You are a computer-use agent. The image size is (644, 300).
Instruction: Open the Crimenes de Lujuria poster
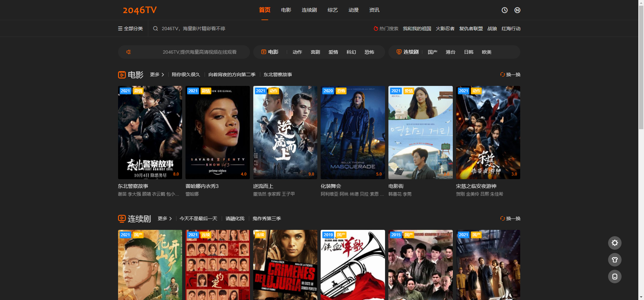point(285,265)
